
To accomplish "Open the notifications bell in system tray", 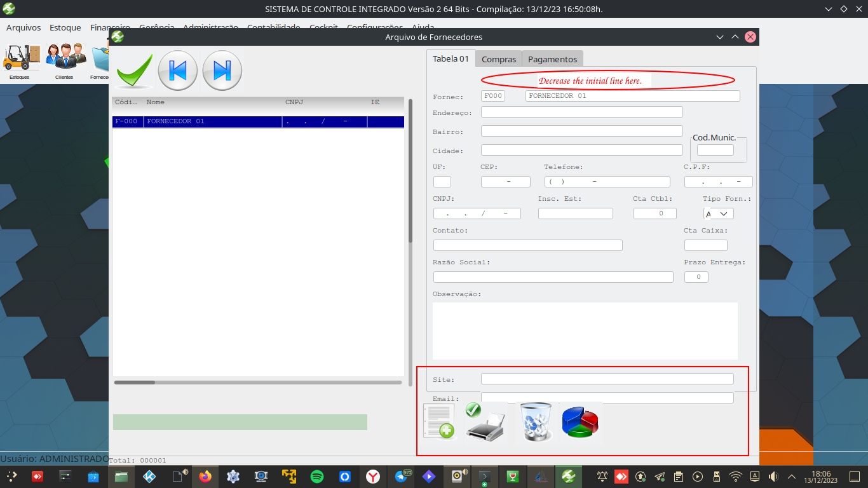I will click(x=602, y=476).
